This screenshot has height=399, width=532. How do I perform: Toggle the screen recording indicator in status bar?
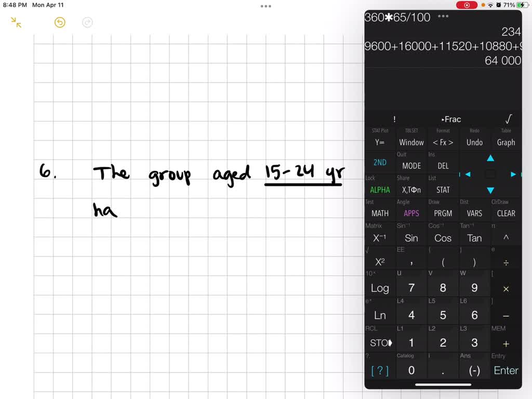pyautogui.click(x=467, y=5)
